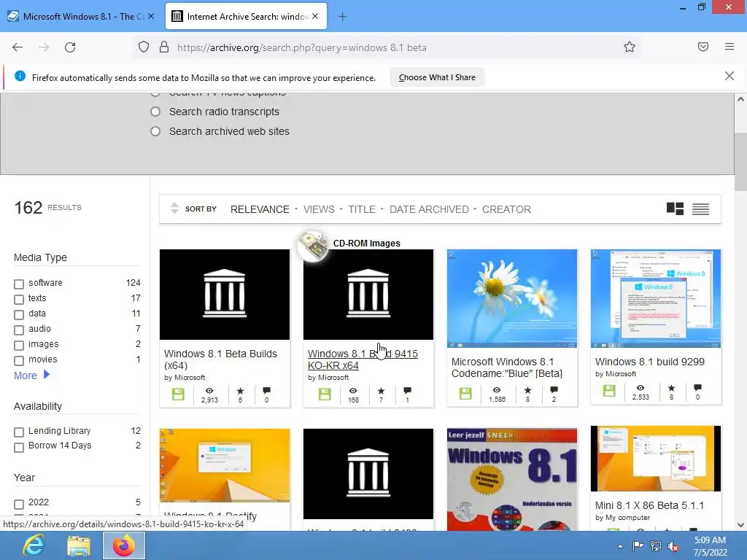Check the movies media type filter

point(19,360)
